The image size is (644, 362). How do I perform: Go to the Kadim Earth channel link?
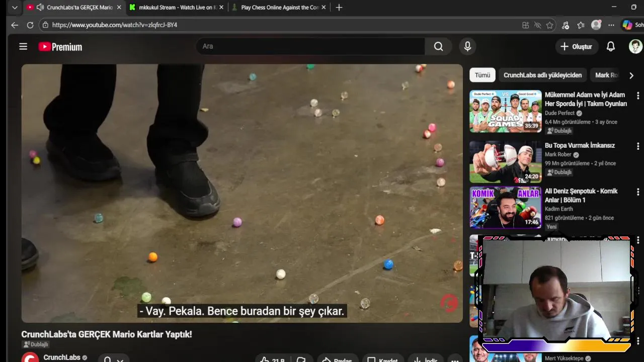click(559, 209)
